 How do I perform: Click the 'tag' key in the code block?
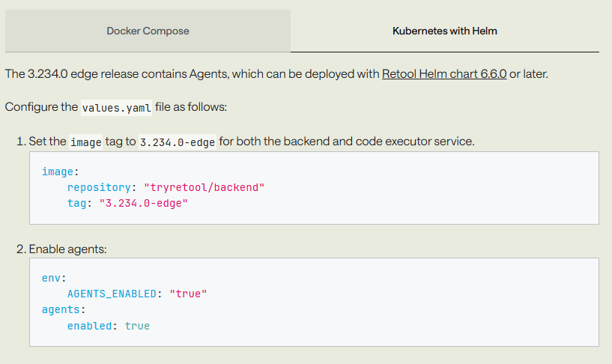[x=76, y=203]
